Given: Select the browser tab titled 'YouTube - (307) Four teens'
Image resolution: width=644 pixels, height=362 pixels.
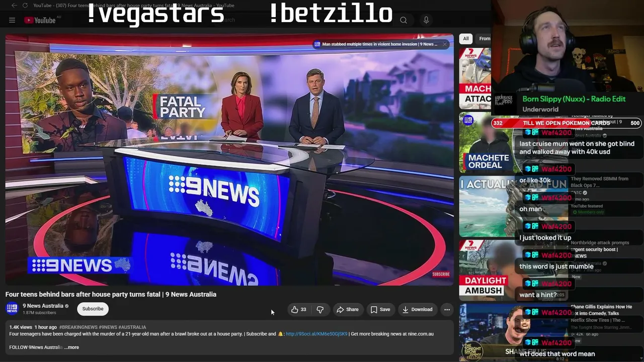Looking at the screenshot, I should (x=133, y=6).
